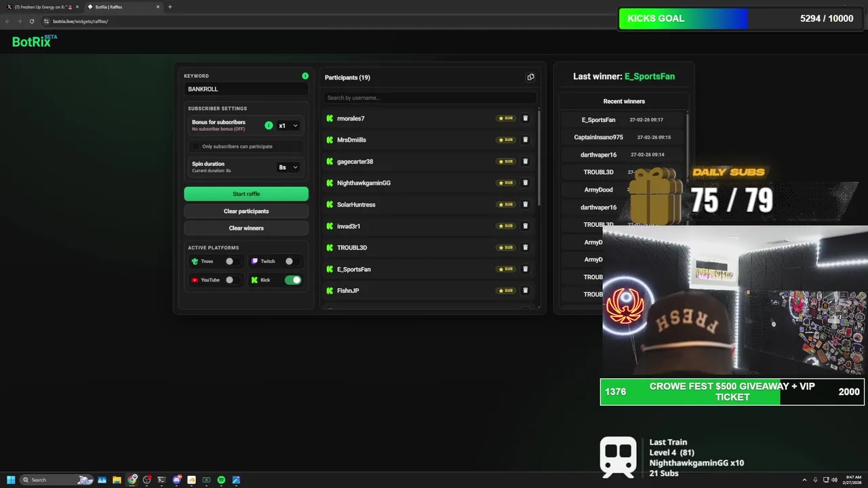Click participant name SolarHuntress
The height and width of the screenshot is (488, 868).
(356, 205)
